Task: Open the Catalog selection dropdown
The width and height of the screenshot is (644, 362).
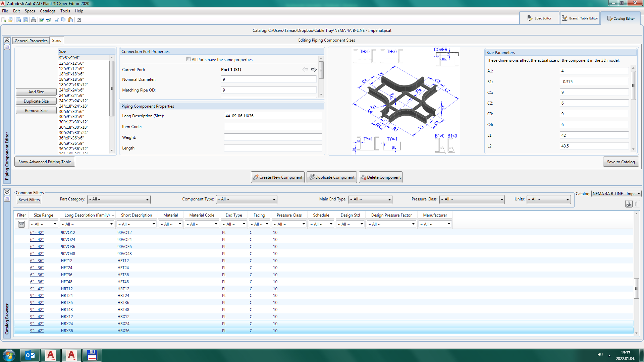Action: point(616,194)
